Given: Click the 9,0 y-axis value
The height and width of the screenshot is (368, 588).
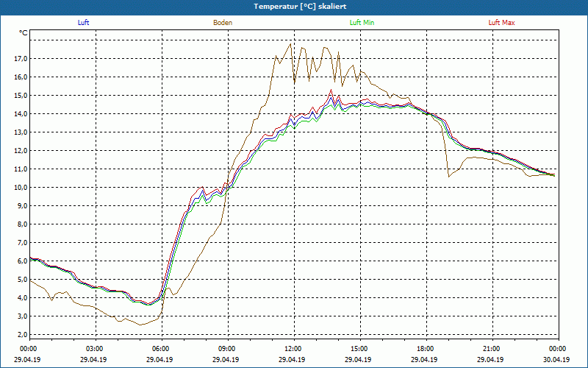Looking at the screenshot, I should [23, 206].
